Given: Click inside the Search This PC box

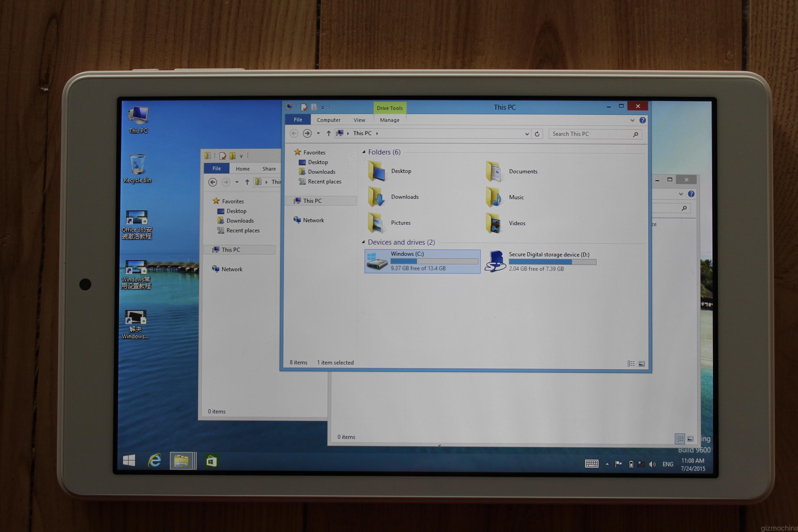Looking at the screenshot, I should [x=590, y=134].
